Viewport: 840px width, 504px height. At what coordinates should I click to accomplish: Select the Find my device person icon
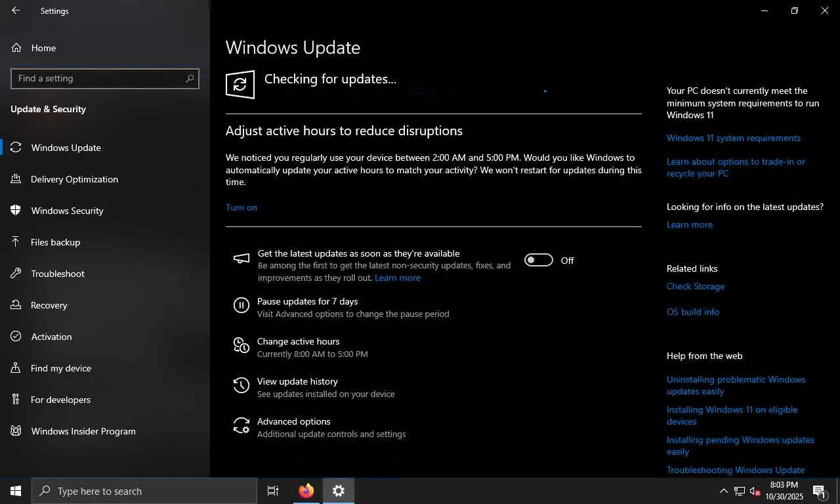tap(16, 368)
